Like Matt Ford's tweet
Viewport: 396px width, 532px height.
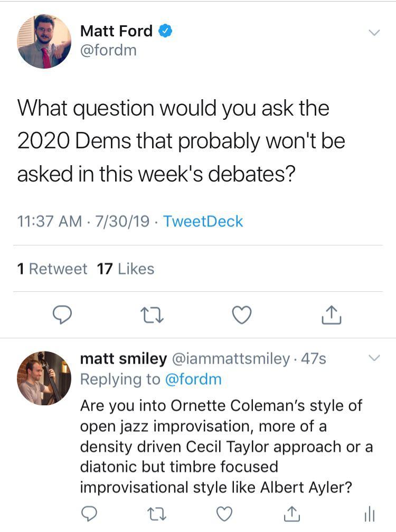(242, 315)
